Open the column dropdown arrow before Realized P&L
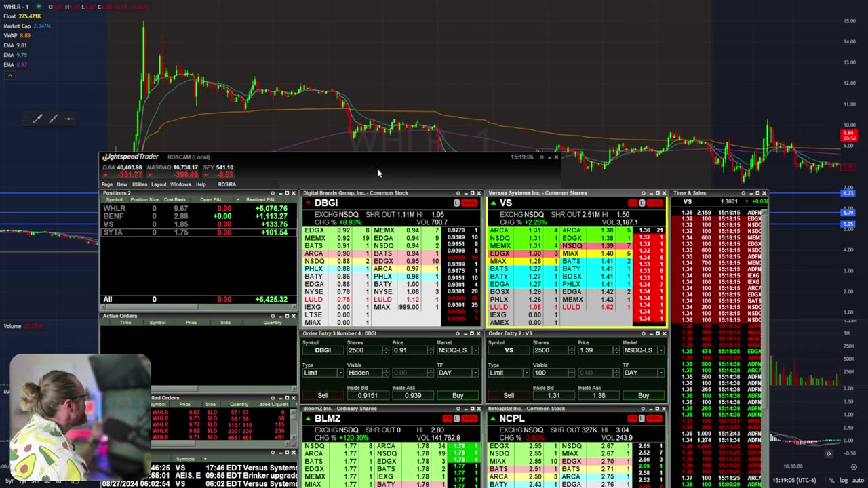 (237, 199)
